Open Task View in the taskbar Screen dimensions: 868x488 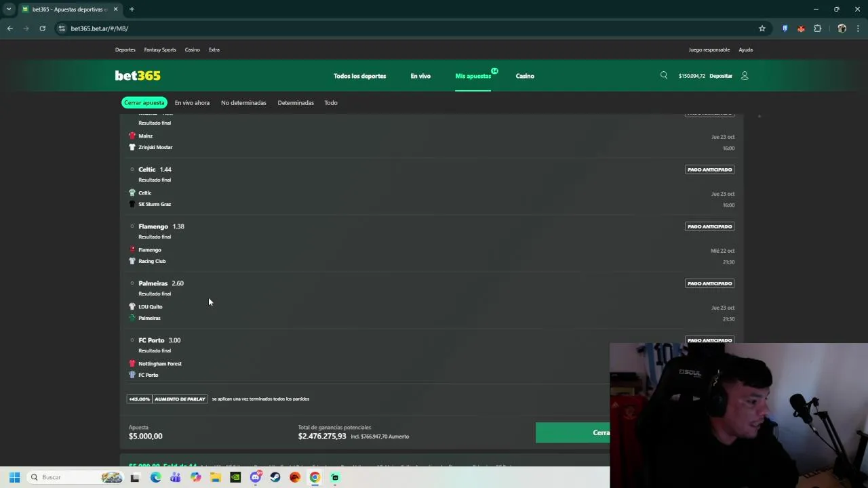[135, 477]
